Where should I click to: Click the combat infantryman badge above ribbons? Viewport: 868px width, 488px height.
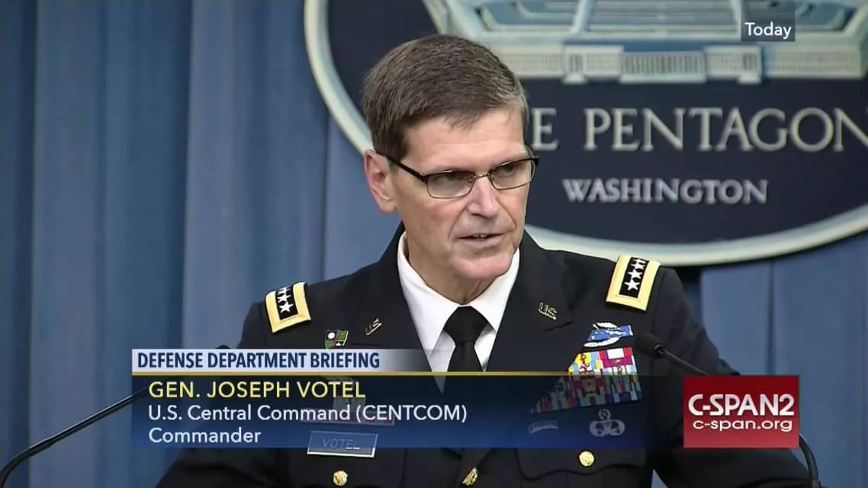coord(609,334)
